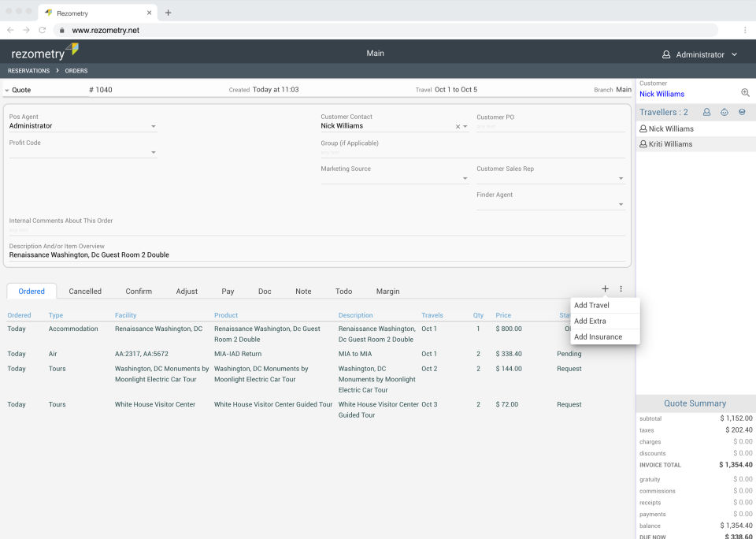Click the plus icon above order items
Image resolution: width=756 pixels, height=539 pixels.
[605, 289]
